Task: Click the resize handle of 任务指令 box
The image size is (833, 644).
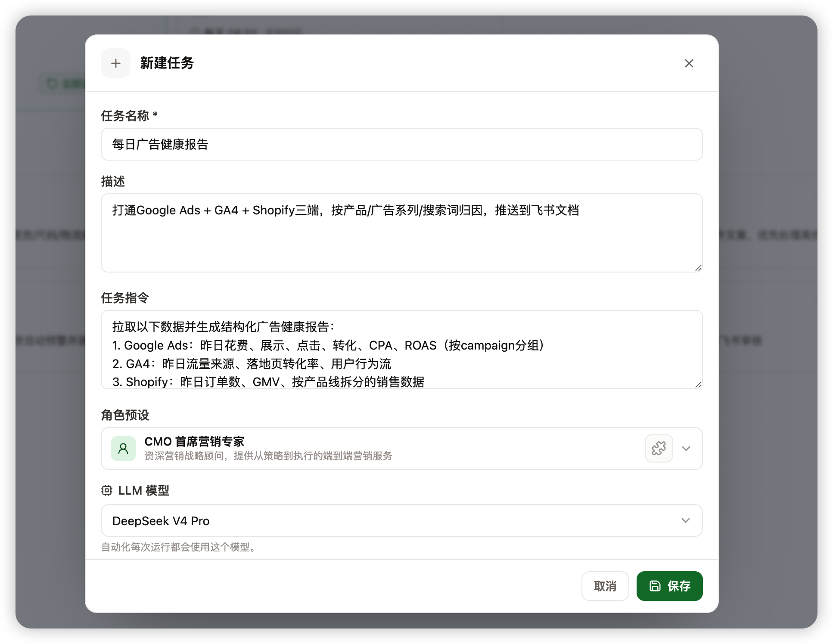Action: pyautogui.click(x=698, y=384)
